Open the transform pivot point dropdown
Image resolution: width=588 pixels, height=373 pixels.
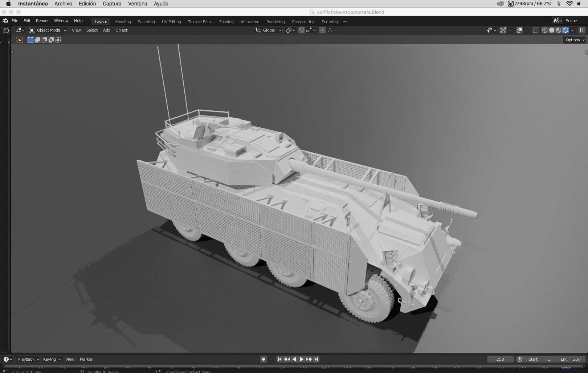290,30
